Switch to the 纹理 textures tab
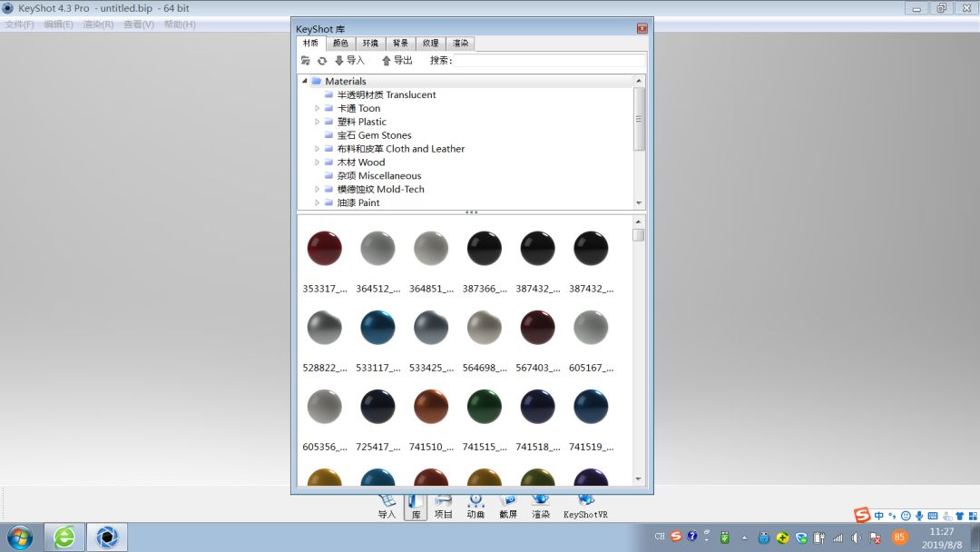980x552 pixels. (x=431, y=44)
